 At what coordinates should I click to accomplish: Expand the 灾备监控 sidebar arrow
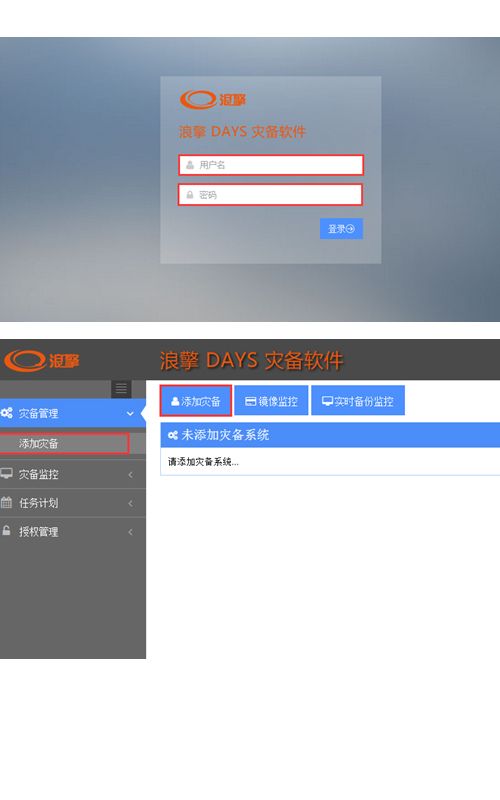tap(131, 474)
